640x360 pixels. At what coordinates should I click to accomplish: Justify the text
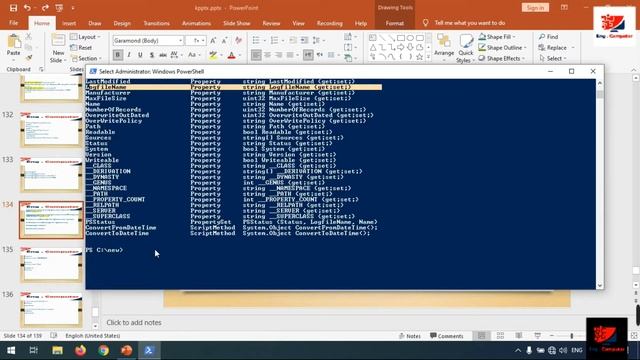click(290, 55)
